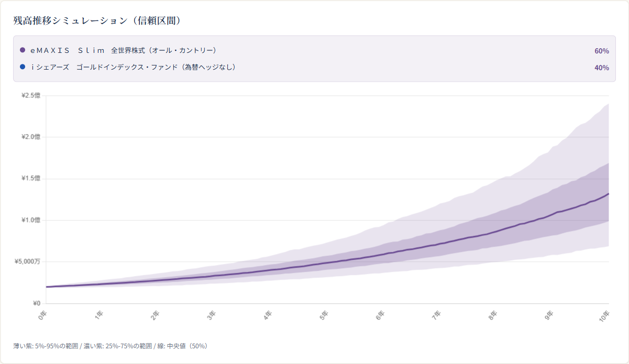
Task: Click the 60% allocation value
Action: (x=602, y=51)
